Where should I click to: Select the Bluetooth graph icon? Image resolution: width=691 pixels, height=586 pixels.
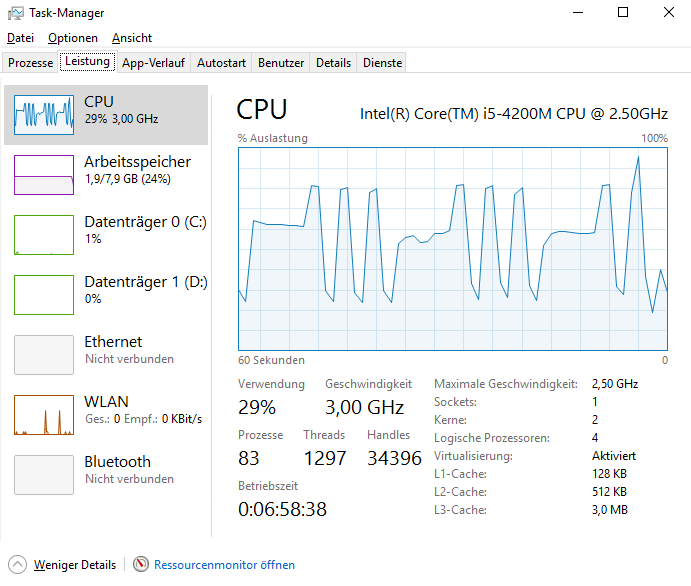coord(44,475)
